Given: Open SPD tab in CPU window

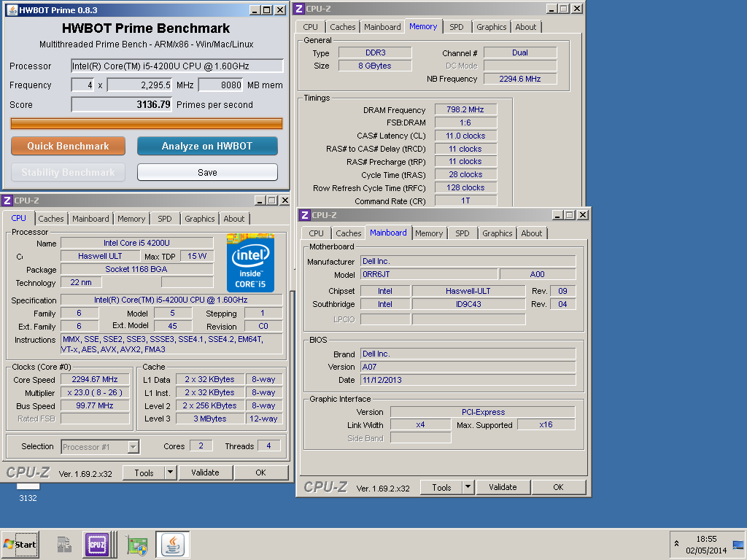Looking at the screenshot, I should (165, 219).
